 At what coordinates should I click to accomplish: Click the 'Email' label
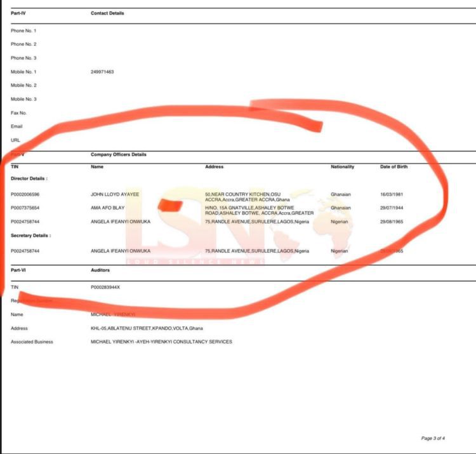17,126
